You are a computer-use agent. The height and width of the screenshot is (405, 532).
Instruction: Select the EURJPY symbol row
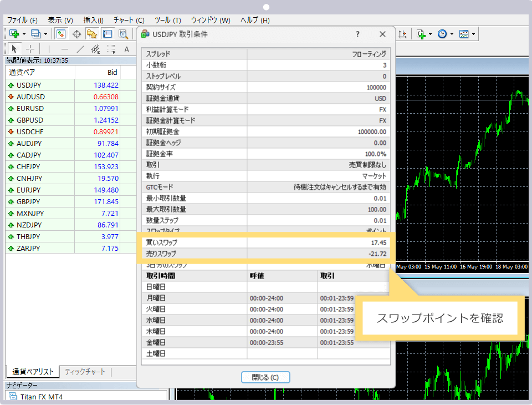coord(70,190)
